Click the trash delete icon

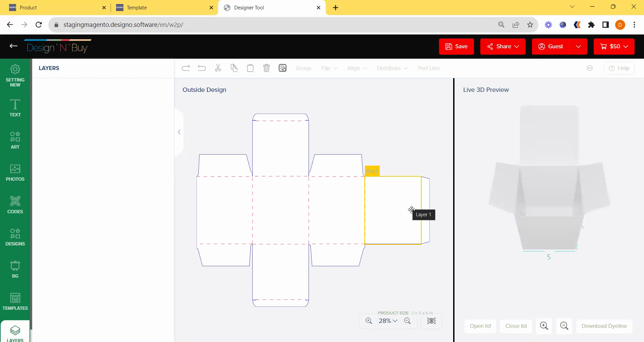click(266, 68)
